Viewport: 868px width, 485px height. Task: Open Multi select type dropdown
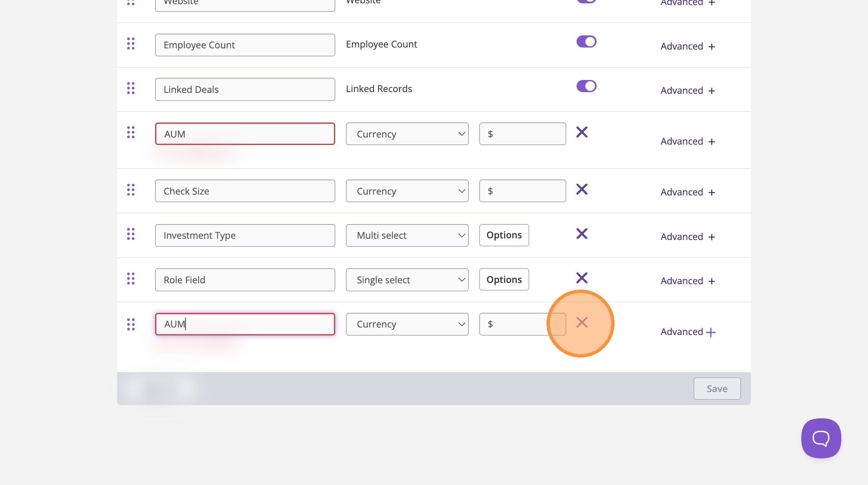407,235
